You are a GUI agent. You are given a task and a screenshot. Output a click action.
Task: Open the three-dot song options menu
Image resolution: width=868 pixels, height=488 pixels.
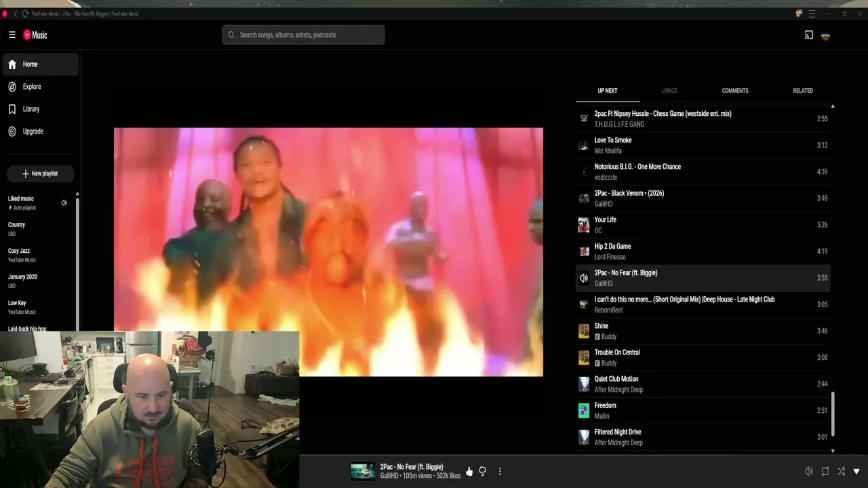pyautogui.click(x=500, y=472)
